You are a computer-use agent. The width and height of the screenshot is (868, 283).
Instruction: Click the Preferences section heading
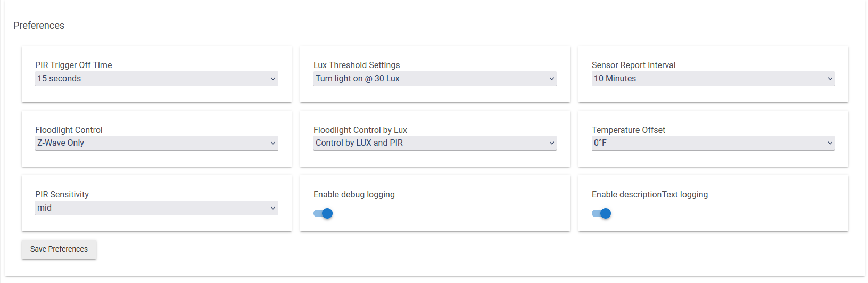(39, 26)
